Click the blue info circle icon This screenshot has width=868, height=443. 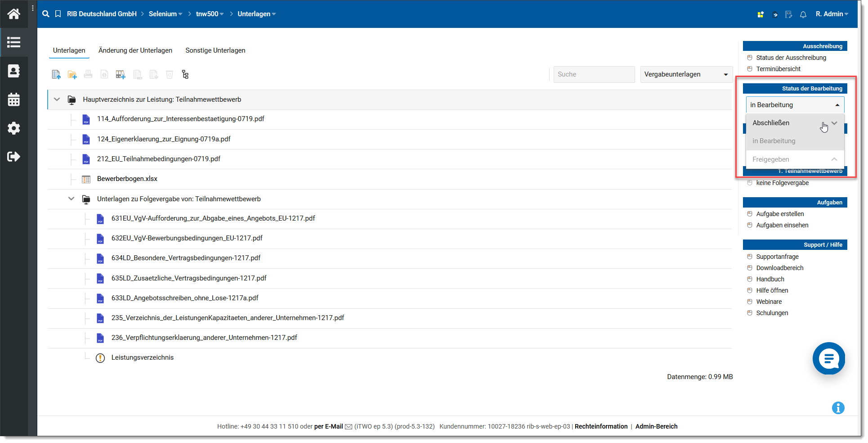[838, 408]
